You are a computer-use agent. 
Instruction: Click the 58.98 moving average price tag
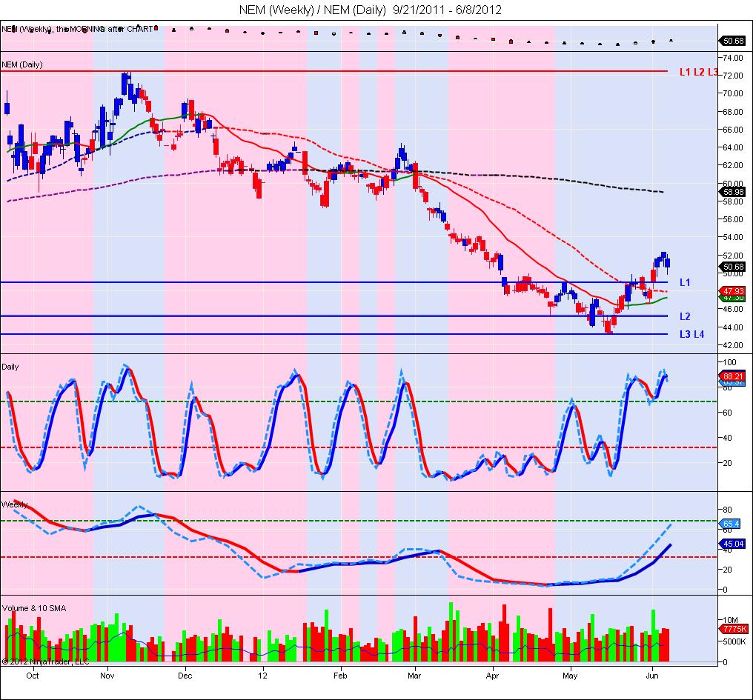[x=733, y=192]
